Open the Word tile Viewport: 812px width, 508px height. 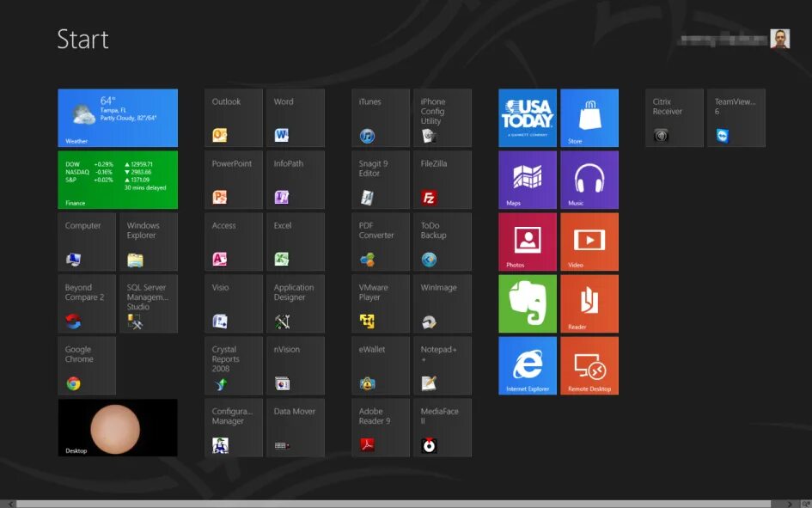pos(296,118)
